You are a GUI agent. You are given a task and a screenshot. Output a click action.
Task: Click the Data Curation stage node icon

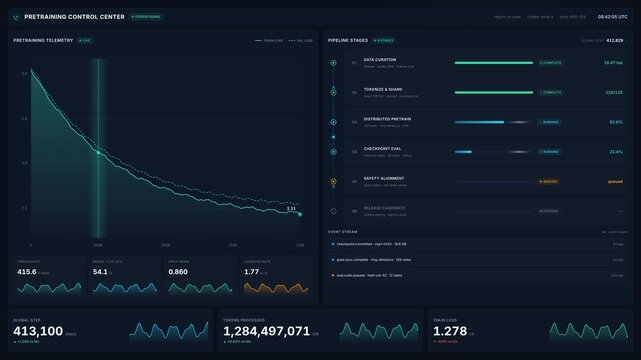click(x=334, y=63)
